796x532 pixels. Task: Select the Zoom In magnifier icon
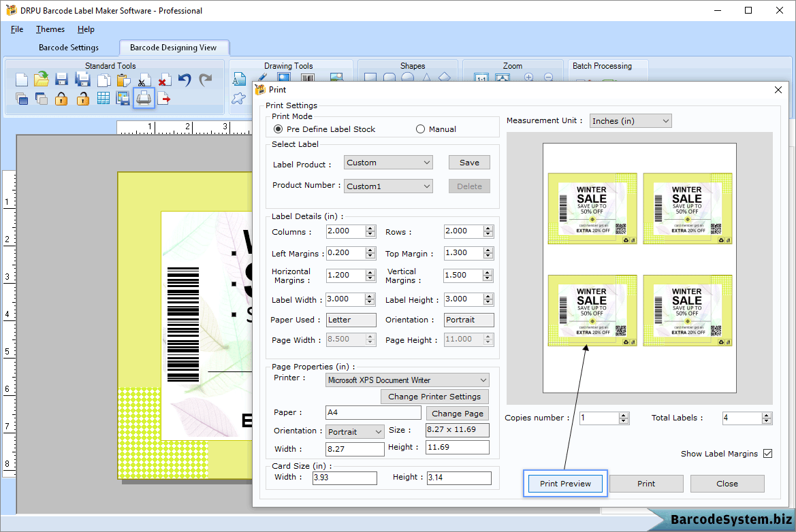[528, 78]
